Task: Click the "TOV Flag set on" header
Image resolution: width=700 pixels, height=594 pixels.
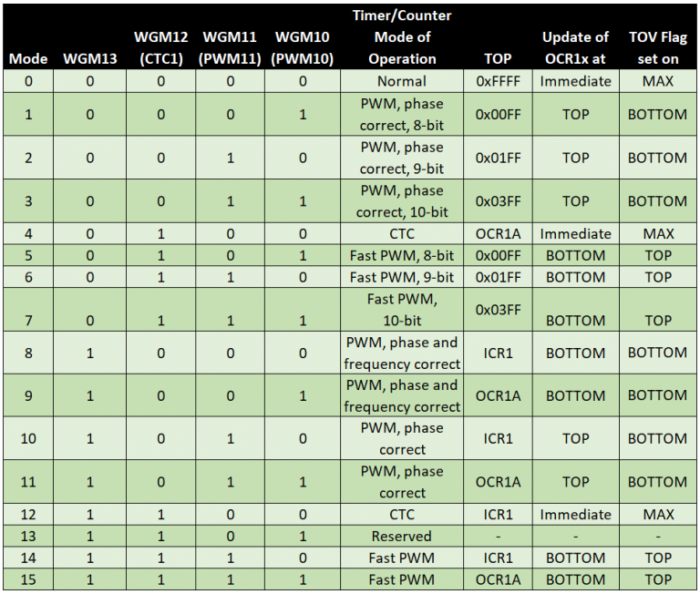Action: [x=657, y=48]
